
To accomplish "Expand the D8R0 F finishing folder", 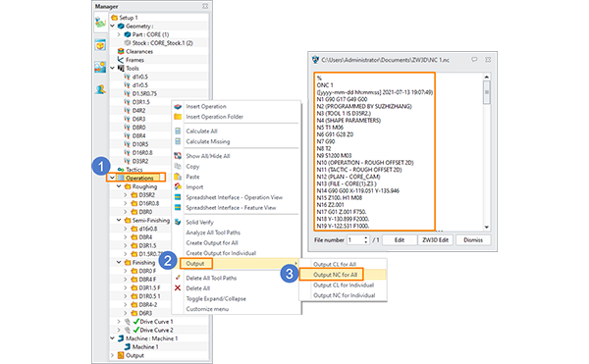I will tap(126, 271).
